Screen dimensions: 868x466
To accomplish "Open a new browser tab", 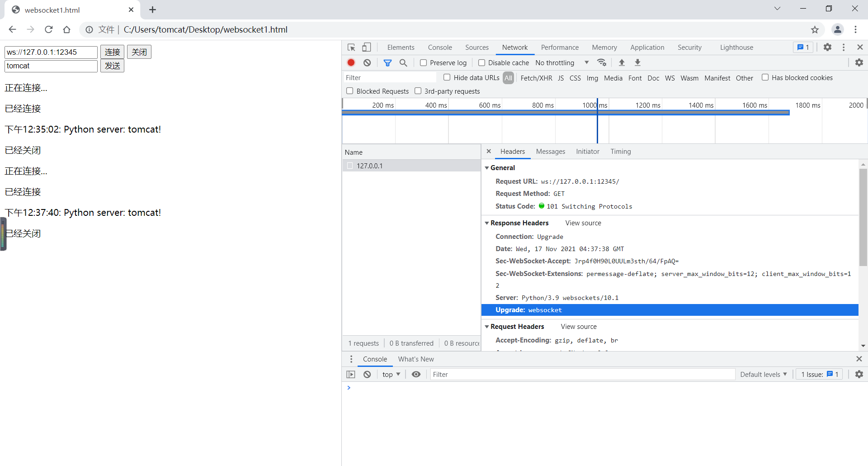I will click(x=152, y=10).
